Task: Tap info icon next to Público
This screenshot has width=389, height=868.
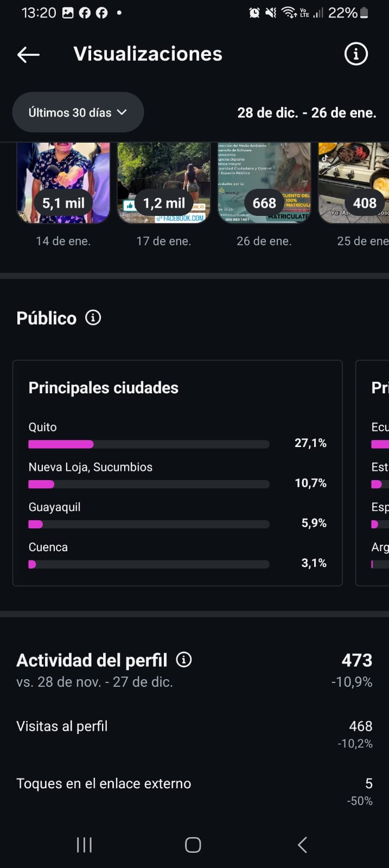Action: (x=93, y=318)
